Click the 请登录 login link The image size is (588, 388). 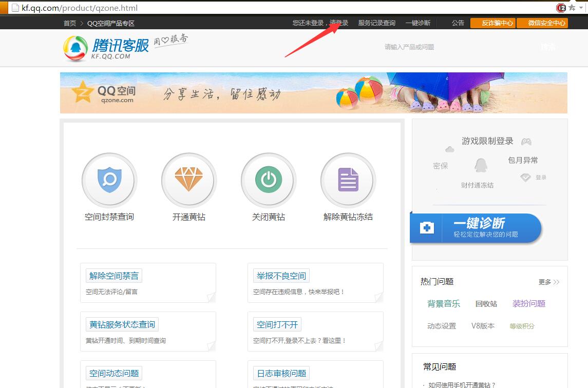tap(339, 23)
